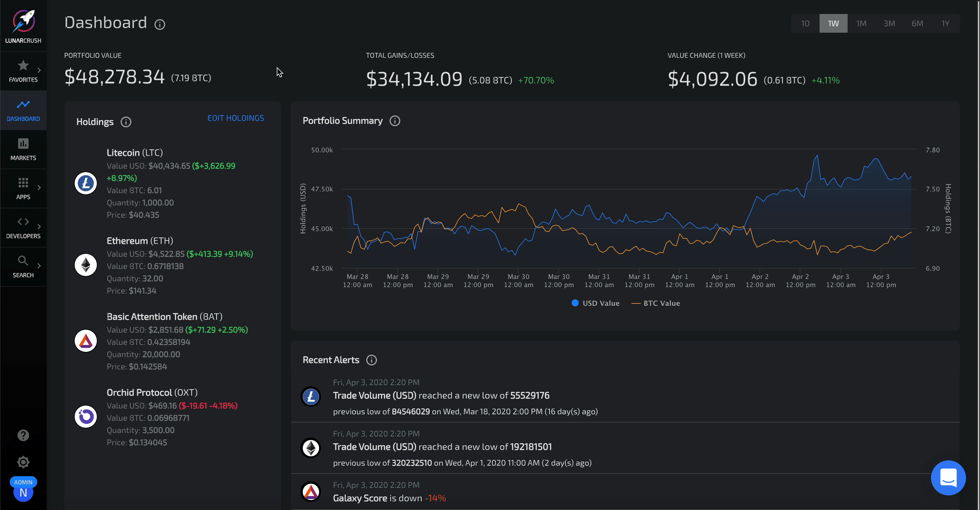Image resolution: width=980 pixels, height=510 pixels.
Task: Click Ethereum Quantity: 32.00 line
Action: tap(135, 279)
